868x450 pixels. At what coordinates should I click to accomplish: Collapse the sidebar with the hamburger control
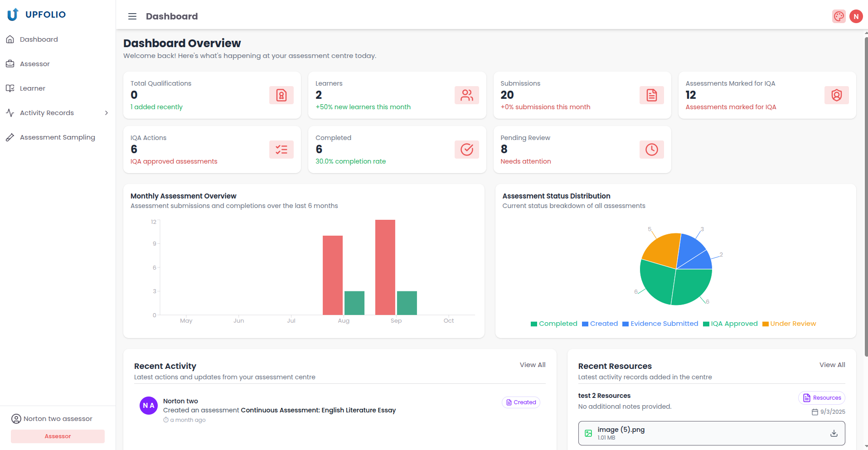[132, 16]
